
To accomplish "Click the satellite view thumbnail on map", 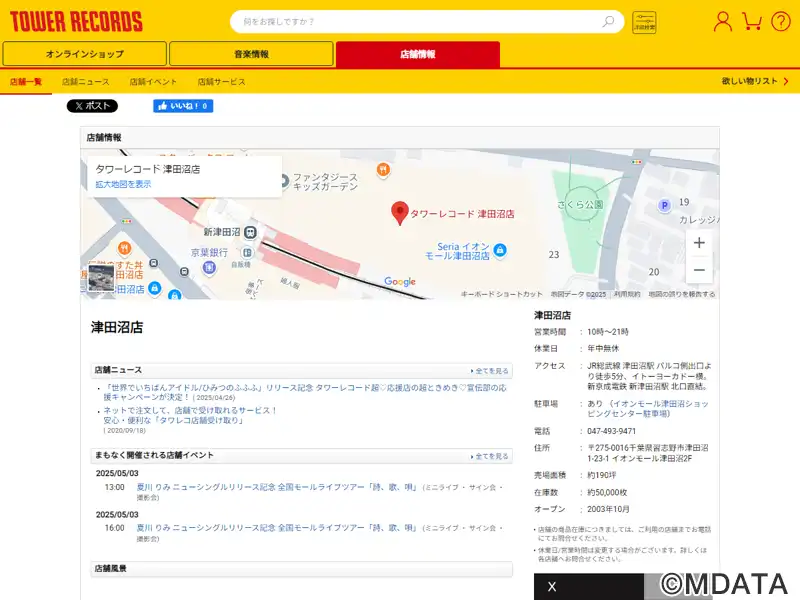I will point(101,278).
